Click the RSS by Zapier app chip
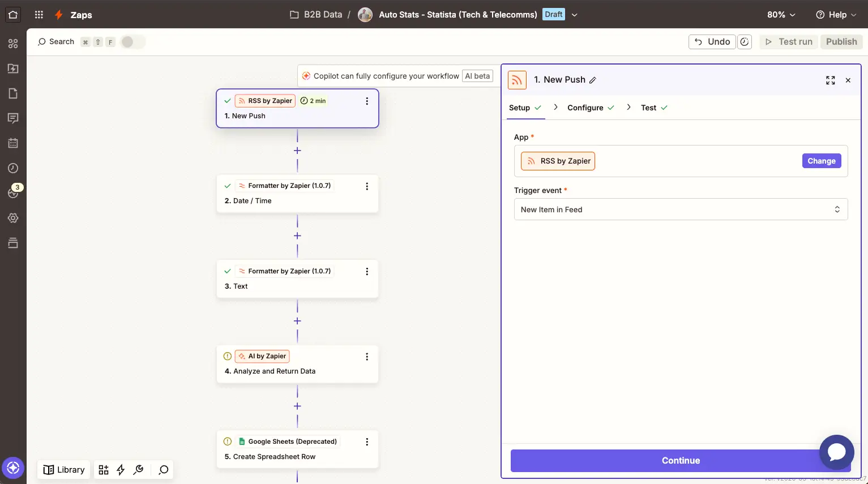Image resolution: width=868 pixels, height=484 pixels. tap(558, 161)
